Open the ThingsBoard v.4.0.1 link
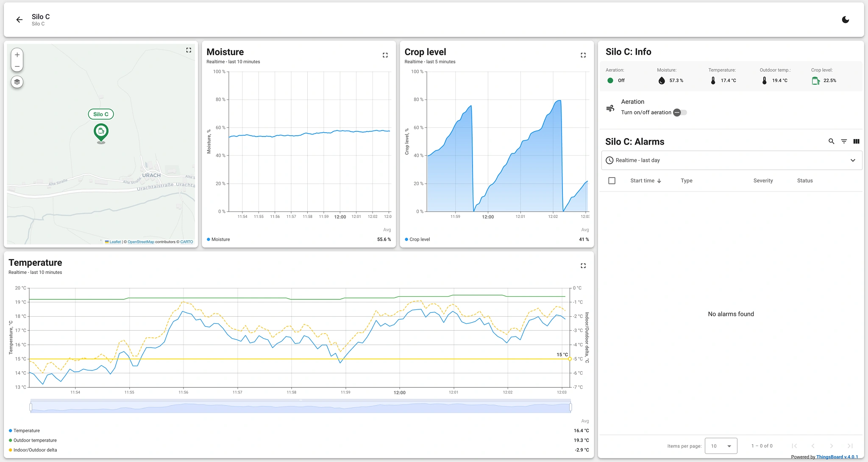Viewport: 868px width, 462px height. pos(837,457)
